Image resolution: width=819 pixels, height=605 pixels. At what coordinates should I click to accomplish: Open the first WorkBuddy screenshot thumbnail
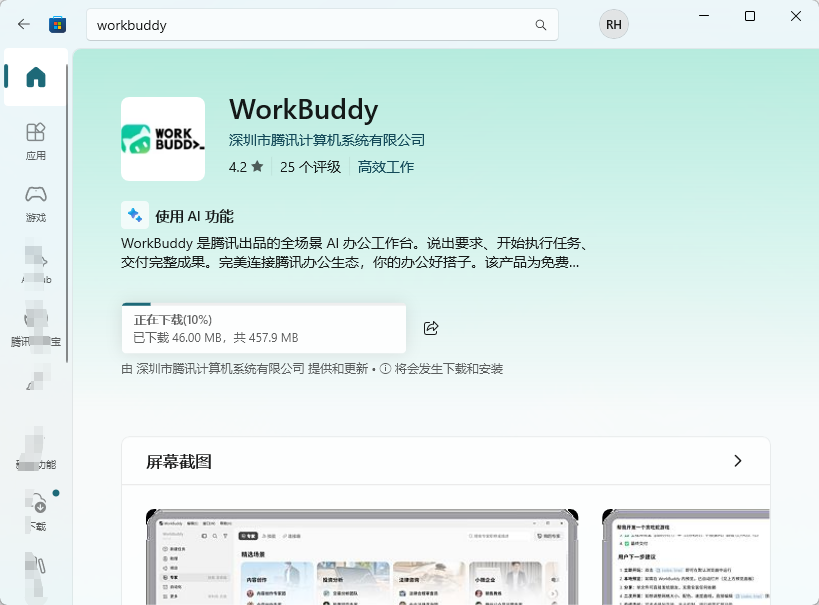[362, 557]
